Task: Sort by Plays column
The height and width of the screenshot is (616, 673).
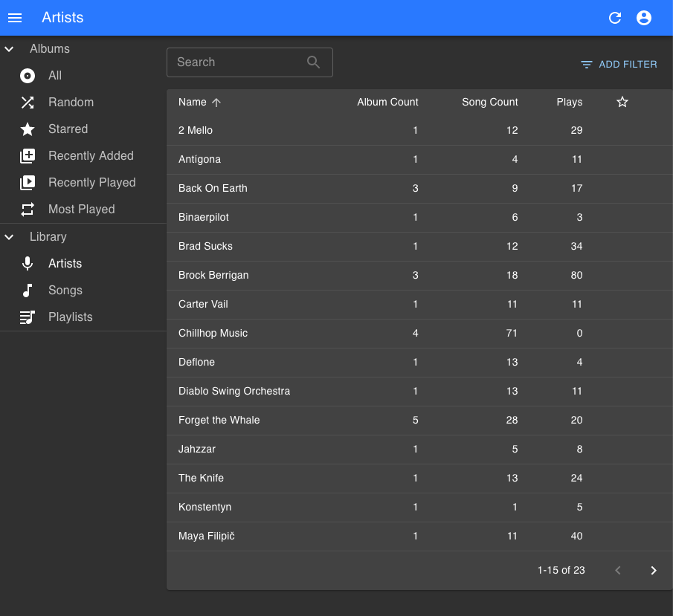Action: click(x=570, y=102)
